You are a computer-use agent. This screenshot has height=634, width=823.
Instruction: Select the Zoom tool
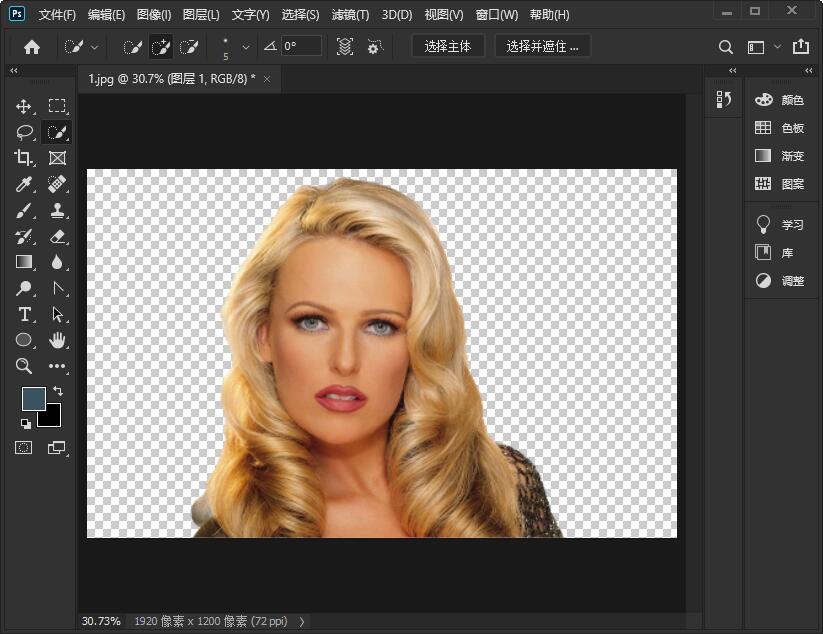pyautogui.click(x=23, y=365)
